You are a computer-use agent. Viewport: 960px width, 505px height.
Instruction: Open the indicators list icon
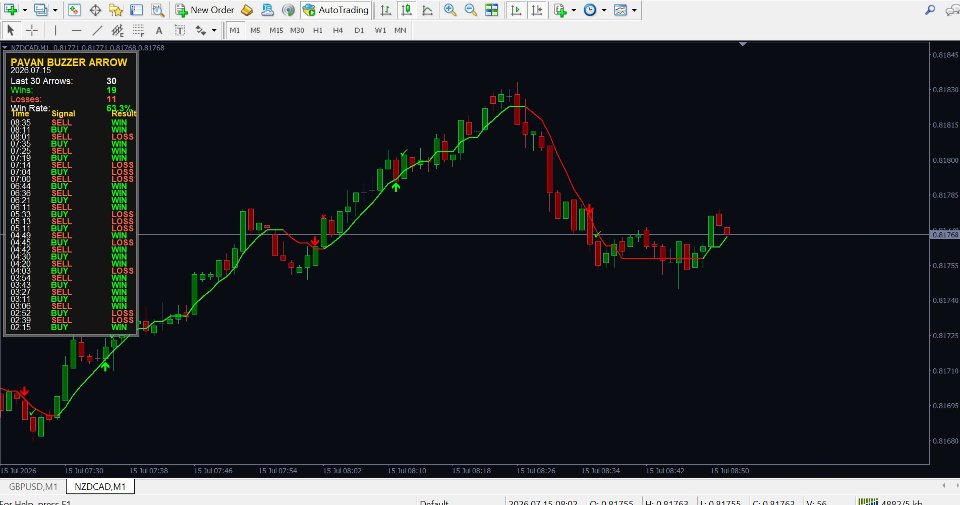pos(560,10)
